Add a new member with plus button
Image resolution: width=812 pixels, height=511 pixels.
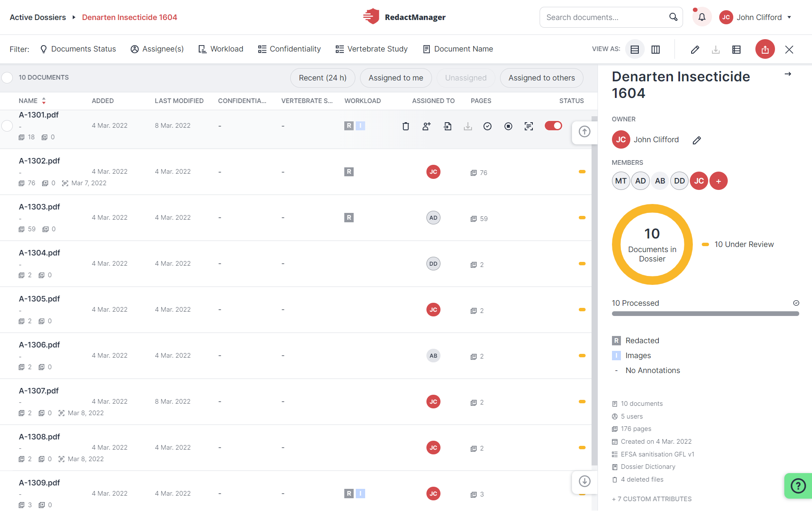click(x=718, y=181)
